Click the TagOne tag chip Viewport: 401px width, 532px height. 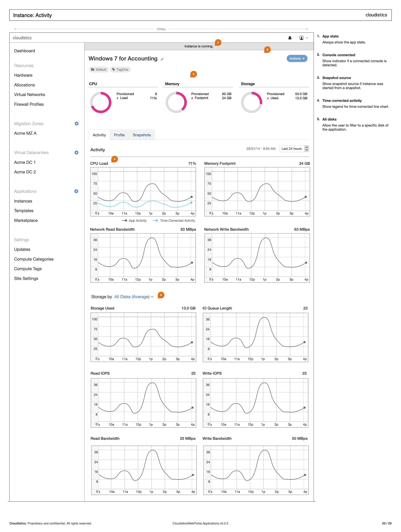coord(120,69)
